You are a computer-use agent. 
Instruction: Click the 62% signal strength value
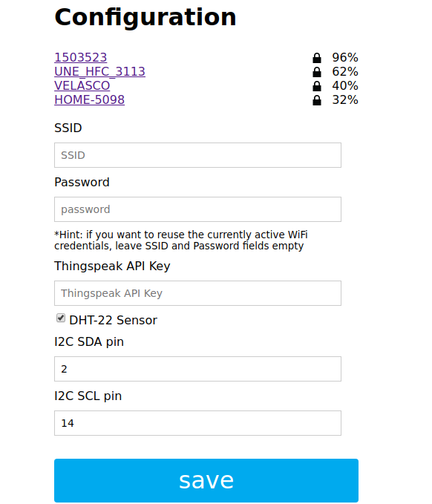coord(345,72)
